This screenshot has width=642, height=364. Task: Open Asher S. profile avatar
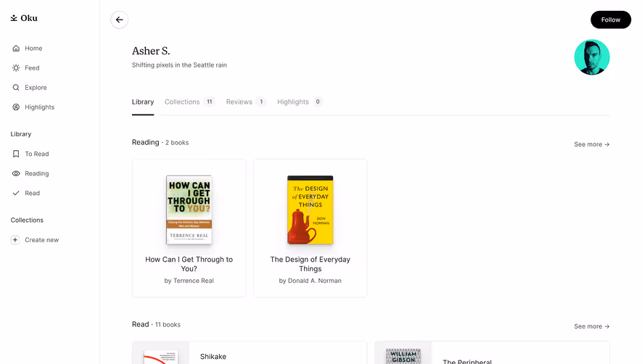point(592,57)
